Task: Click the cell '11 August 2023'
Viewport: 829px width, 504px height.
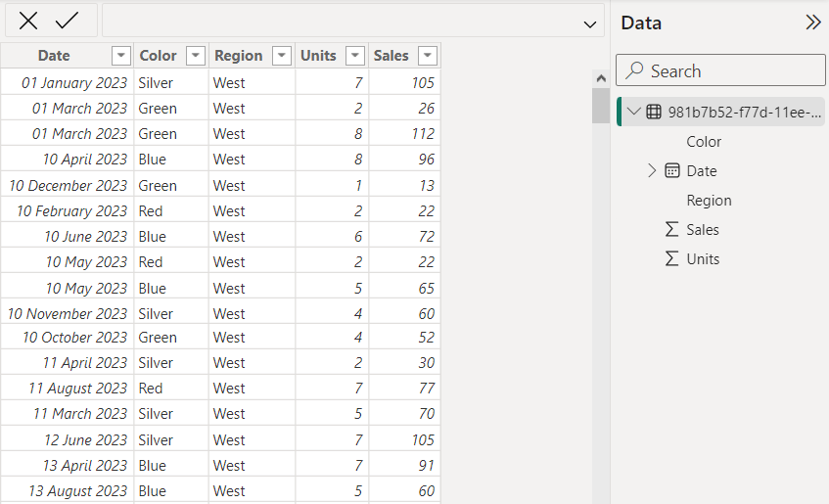Action: 68,388
